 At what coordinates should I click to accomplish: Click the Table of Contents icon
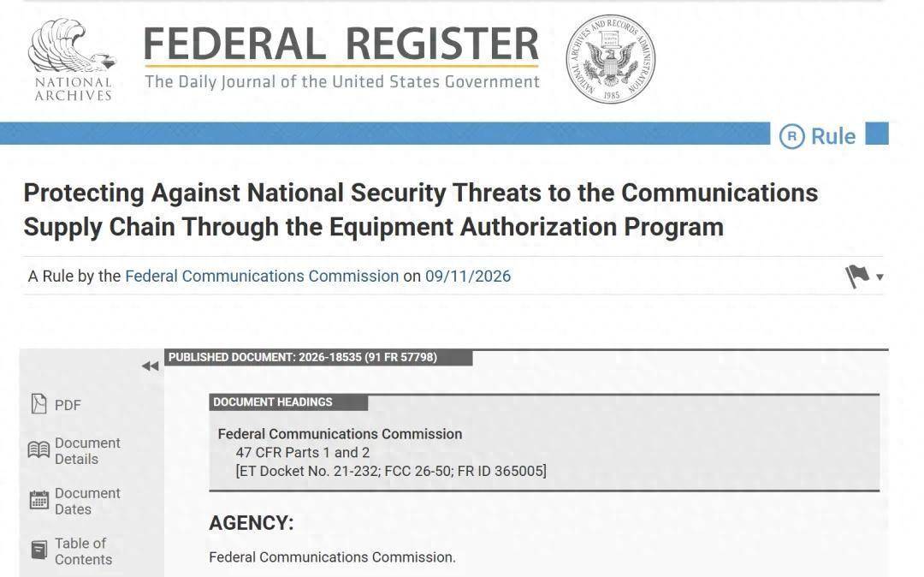click(38, 550)
